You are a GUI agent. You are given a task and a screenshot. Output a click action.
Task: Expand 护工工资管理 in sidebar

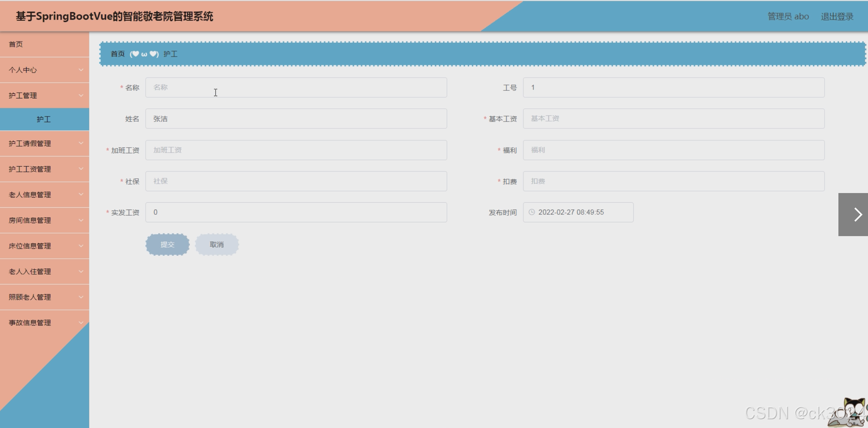pos(44,169)
